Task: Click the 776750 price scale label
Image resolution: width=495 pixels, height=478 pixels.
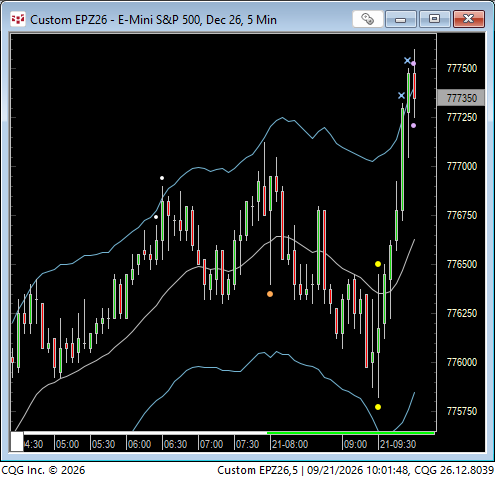Action: (x=462, y=215)
